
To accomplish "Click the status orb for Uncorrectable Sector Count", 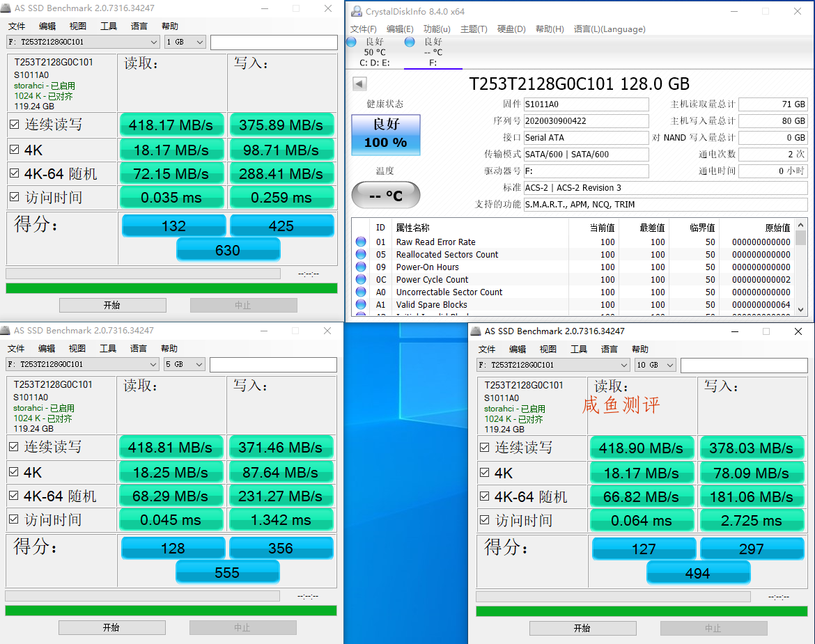I will (361, 292).
